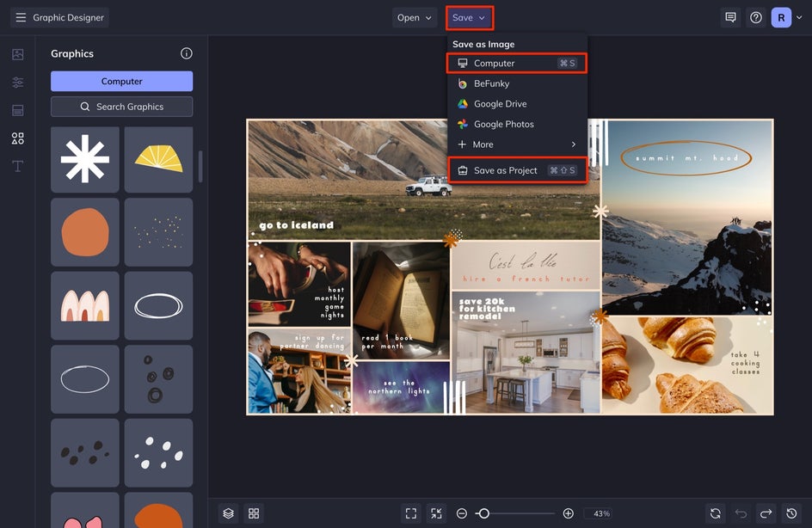Click the Graphics panel info icon
This screenshot has width=812, height=528.
(x=187, y=53)
